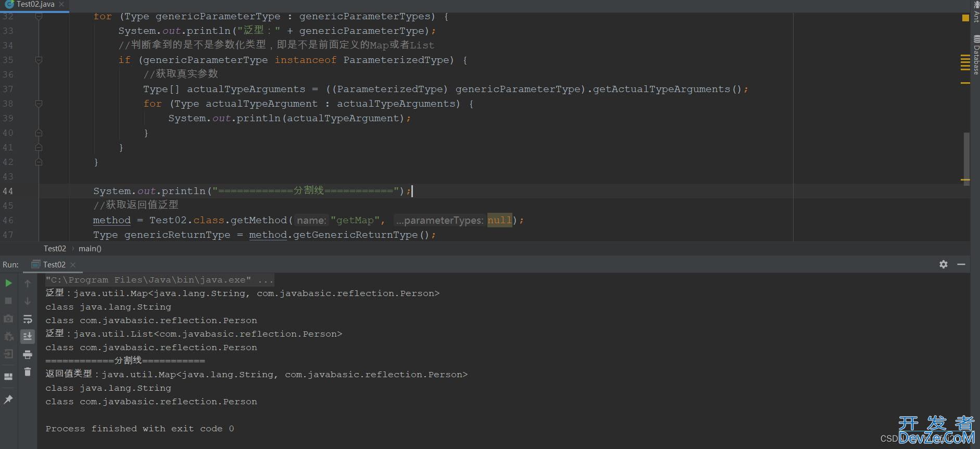Open Run panel settings gear
This screenshot has width=980, height=449.
[x=944, y=264]
